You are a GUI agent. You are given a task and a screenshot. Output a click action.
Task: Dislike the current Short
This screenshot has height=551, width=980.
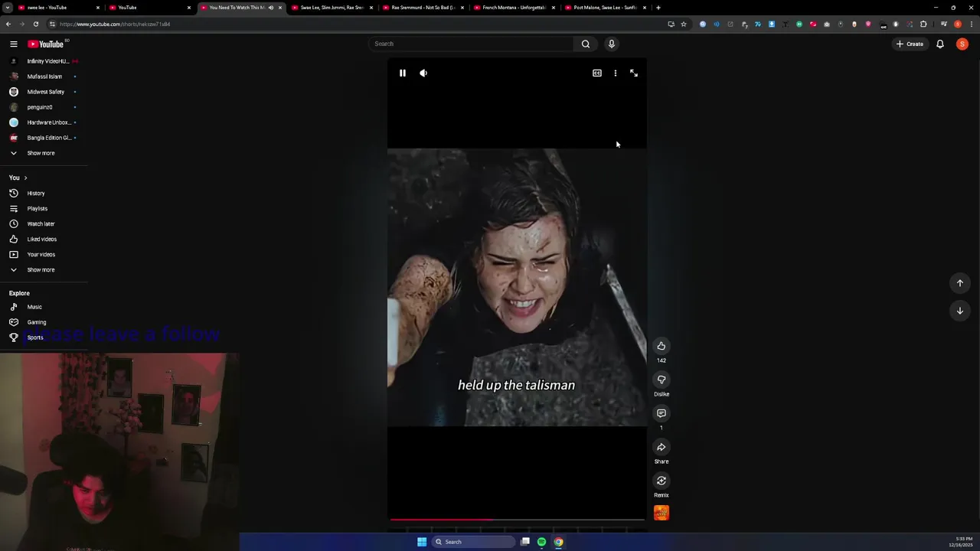(x=661, y=380)
